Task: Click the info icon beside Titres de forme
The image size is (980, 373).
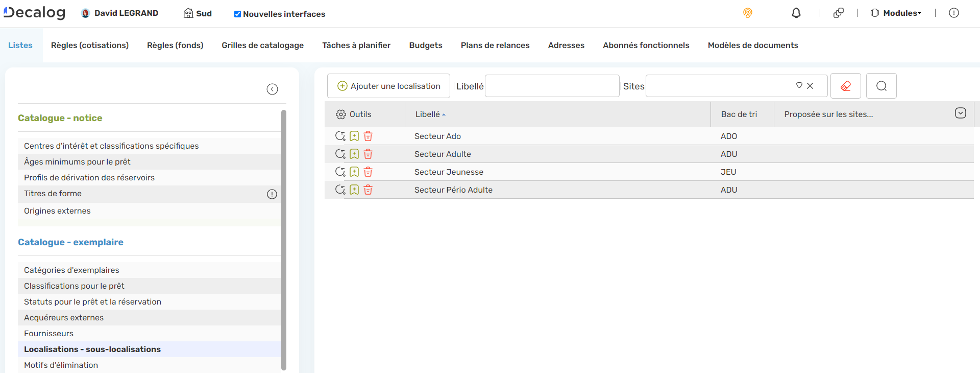Action: tap(272, 194)
